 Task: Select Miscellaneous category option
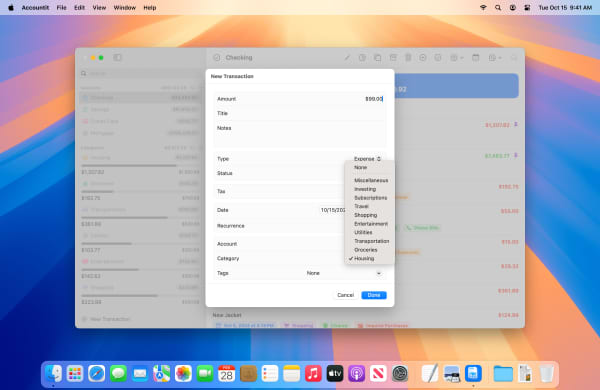pos(370,180)
